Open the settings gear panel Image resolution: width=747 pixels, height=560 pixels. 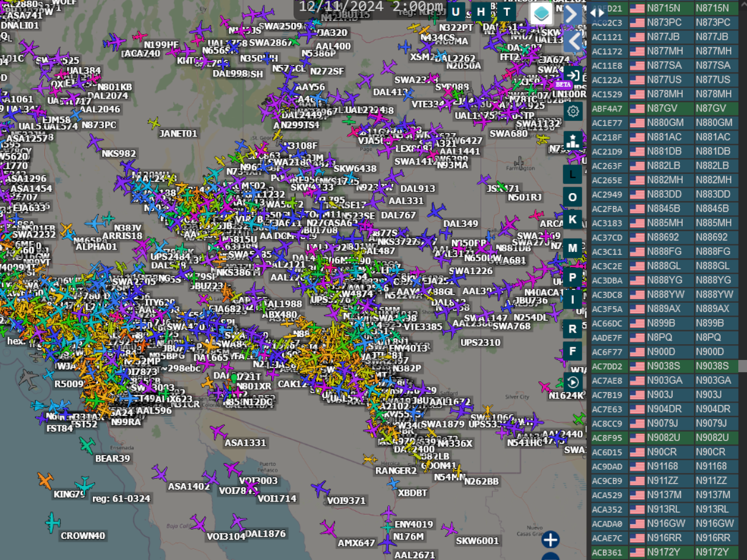pos(573,111)
